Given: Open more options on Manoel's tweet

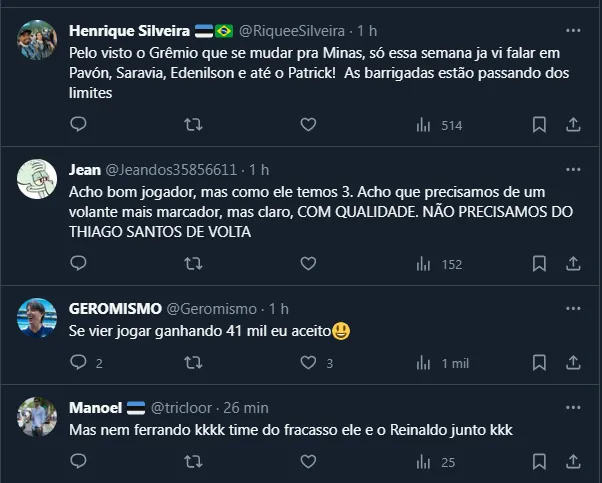Looking at the screenshot, I should pos(573,406).
